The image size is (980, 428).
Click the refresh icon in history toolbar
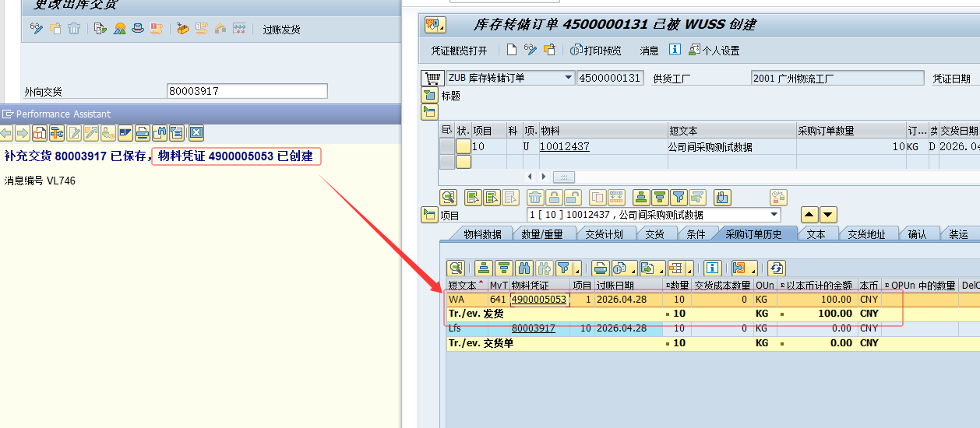click(x=776, y=268)
